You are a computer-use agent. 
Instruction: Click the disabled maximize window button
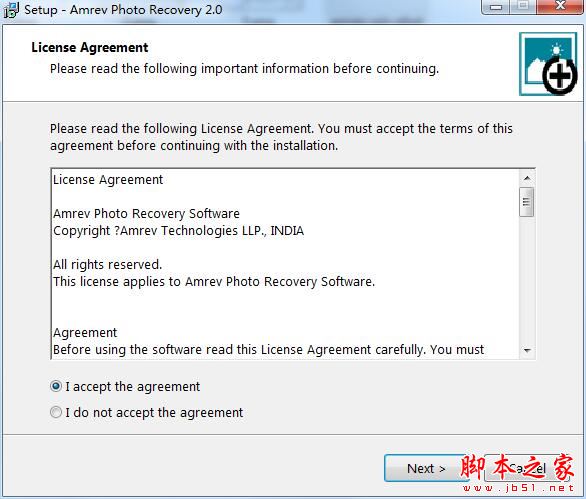click(x=524, y=6)
